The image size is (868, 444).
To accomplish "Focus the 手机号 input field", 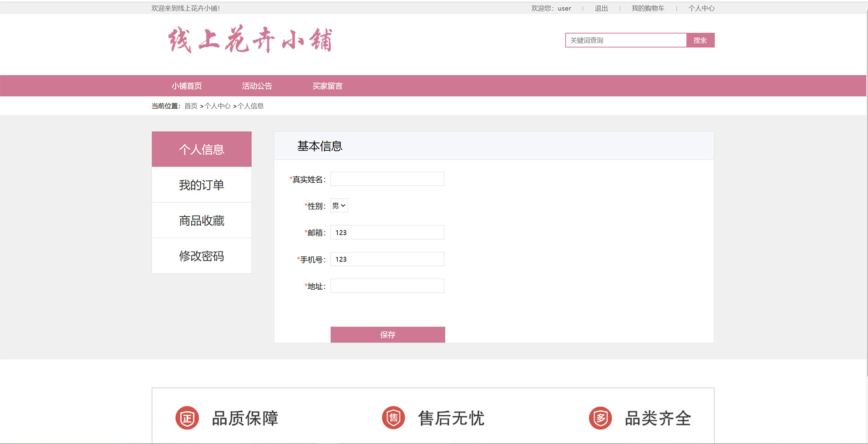I will [x=387, y=259].
